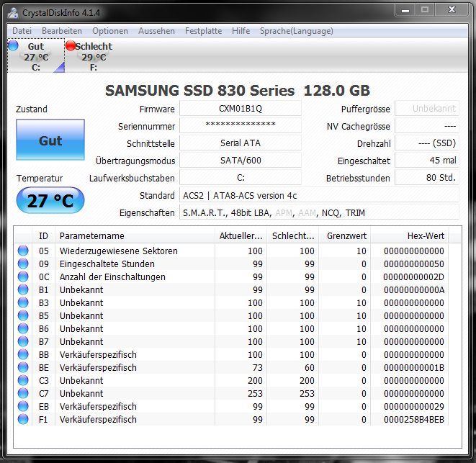Click the Schnittstelle field Serial ATA

241,143
